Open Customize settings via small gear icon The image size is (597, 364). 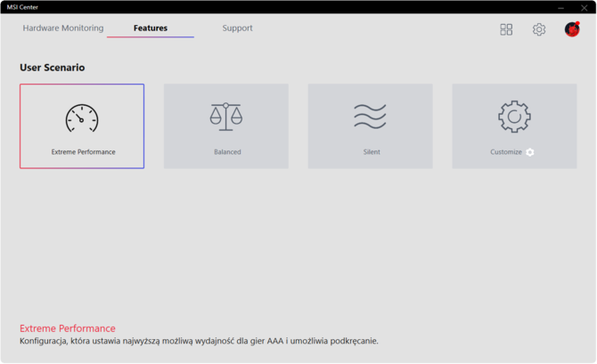530,152
